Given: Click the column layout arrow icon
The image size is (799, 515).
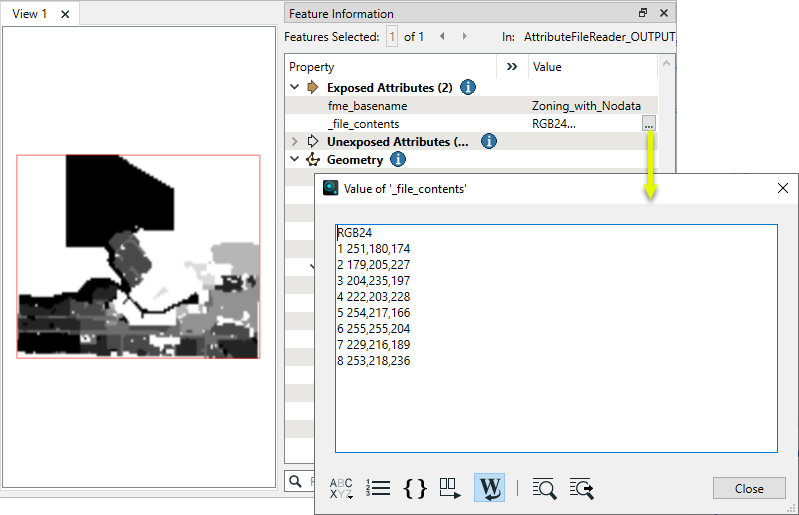Looking at the screenshot, I should [x=451, y=488].
